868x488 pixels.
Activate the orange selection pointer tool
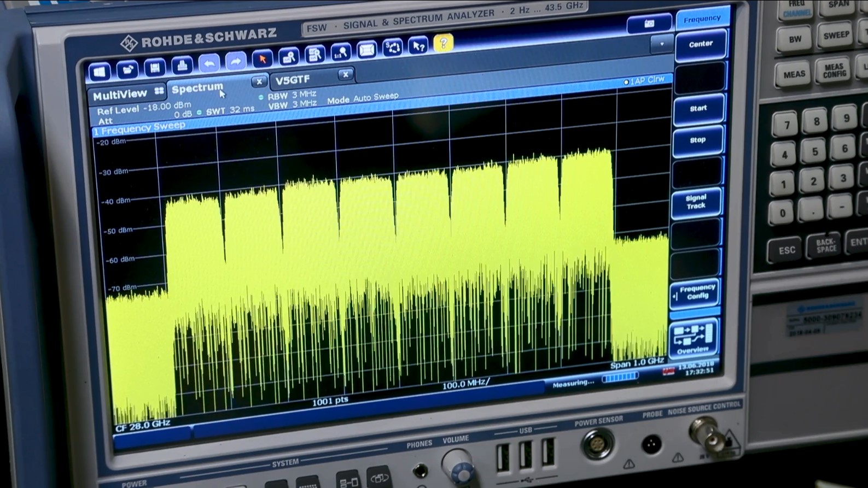pos(263,59)
